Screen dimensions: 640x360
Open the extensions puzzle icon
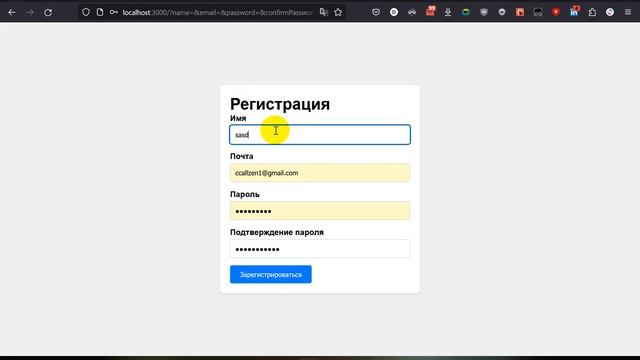[592, 12]
